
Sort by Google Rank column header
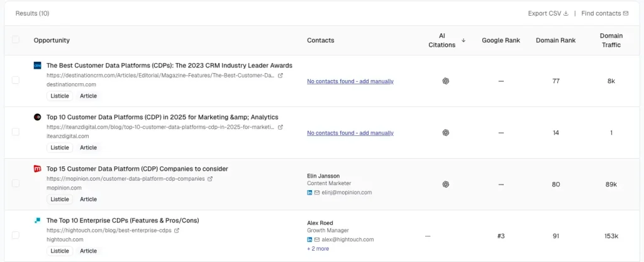coord(501,40)
